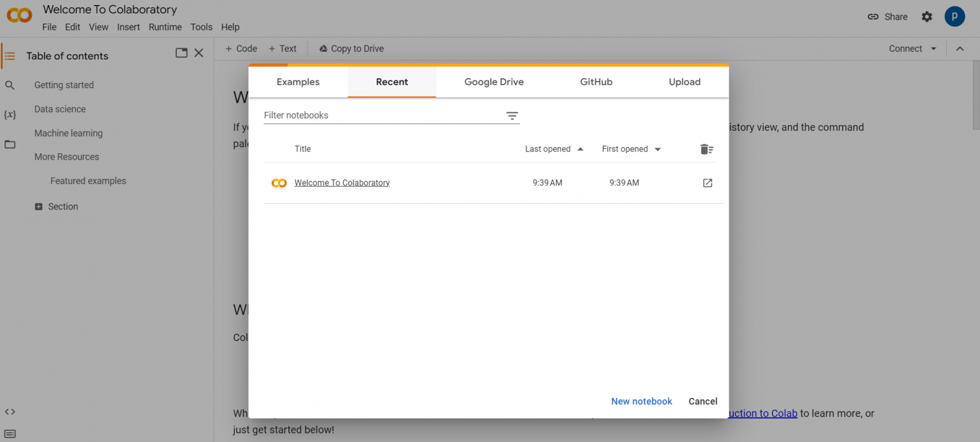The width and height of the screenshot is (980, 442).
Task: Open the Welcome To Colaboratory notebook link
Action: point(341,183)
